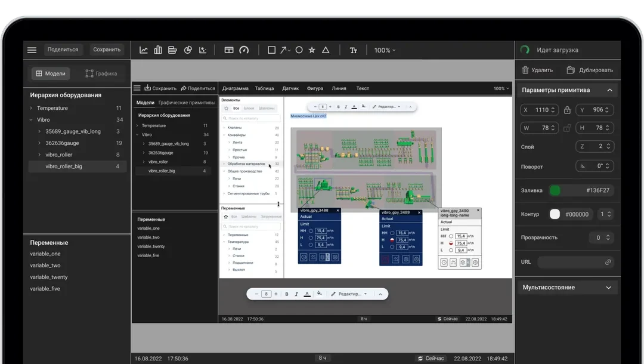Image resolution: width=644 pixels, height=364 pixels.
Task: Select the text tool icon
Action: pyautogui.click(x=353, y=50)
